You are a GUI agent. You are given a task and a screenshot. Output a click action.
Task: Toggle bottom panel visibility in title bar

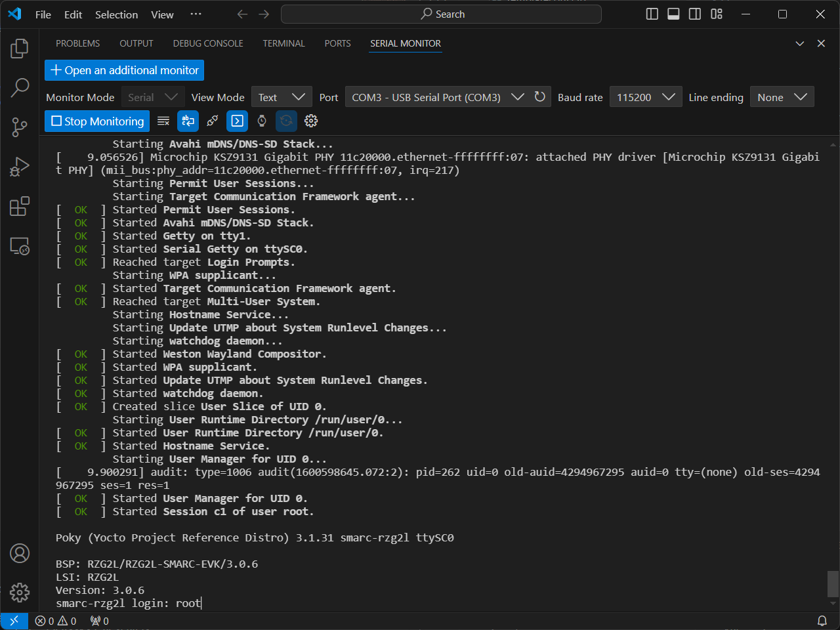click(673, 14)
